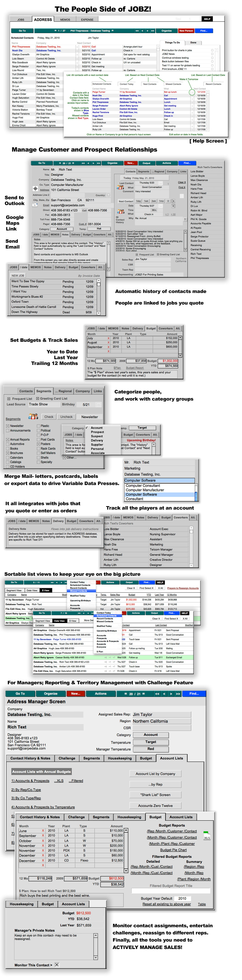Click the last-record >> arrow before Organize, top screen
This screenshot has width=242, height=980.
(153, 31)
